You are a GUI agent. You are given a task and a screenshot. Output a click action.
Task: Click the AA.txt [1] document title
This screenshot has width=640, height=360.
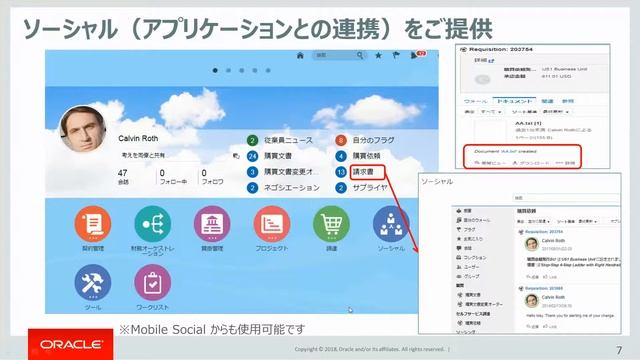[528, 123]
